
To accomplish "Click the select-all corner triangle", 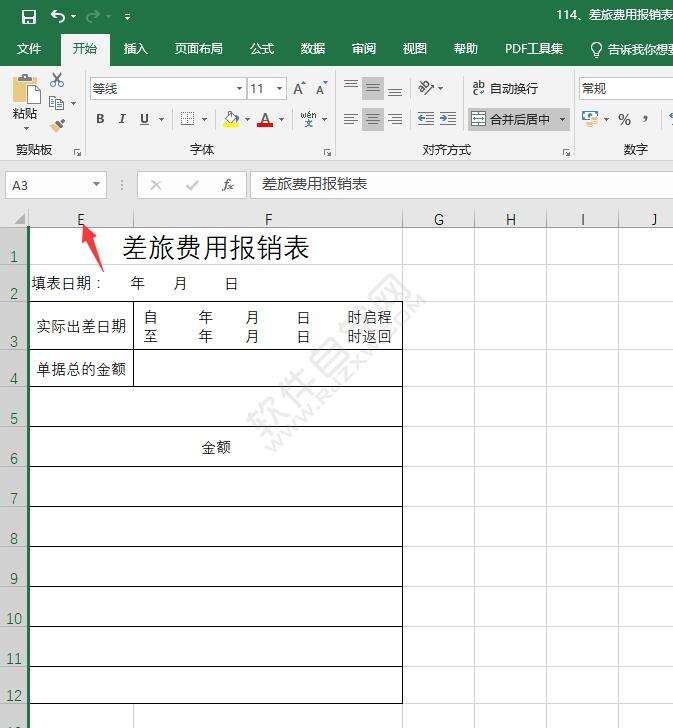I will [19, 218].
